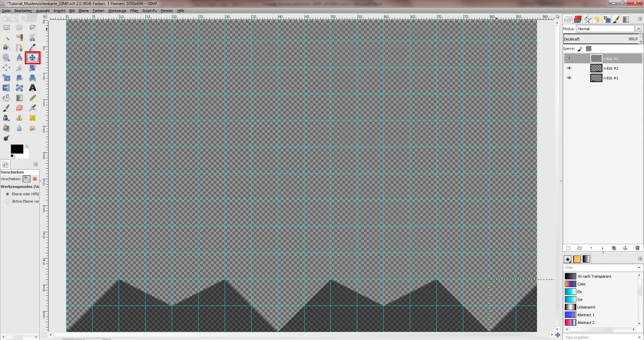Click the delete layer trash icon
The height and width of the screenshot is (340, 644).
pos(637,248)
